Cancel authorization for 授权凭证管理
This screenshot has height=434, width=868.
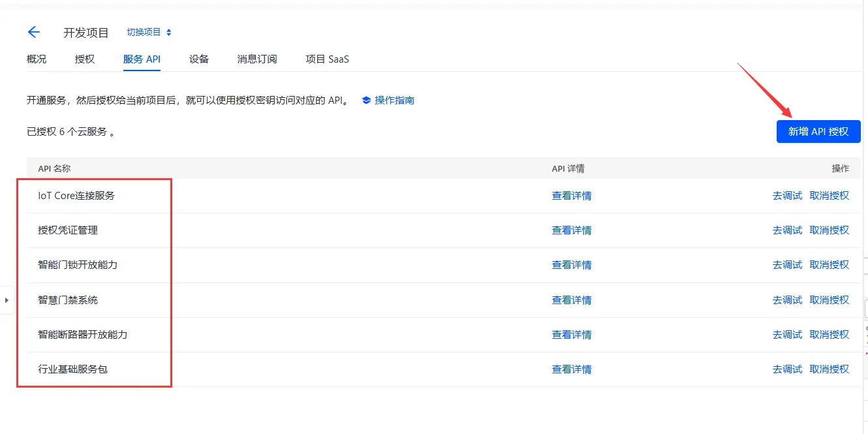coord(829,230)
